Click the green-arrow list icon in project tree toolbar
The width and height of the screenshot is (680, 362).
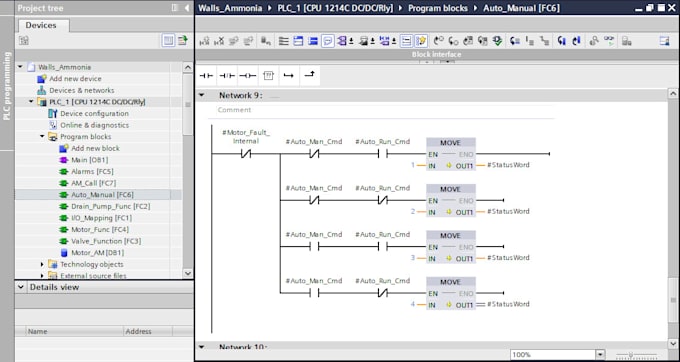pyautogui.click(x=183, y=41)
